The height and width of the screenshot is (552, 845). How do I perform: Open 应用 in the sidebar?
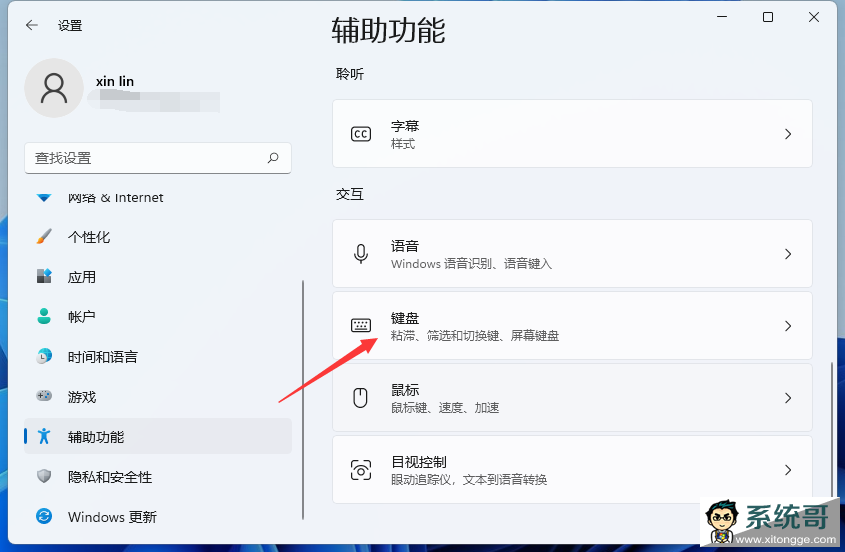point(158,277)
